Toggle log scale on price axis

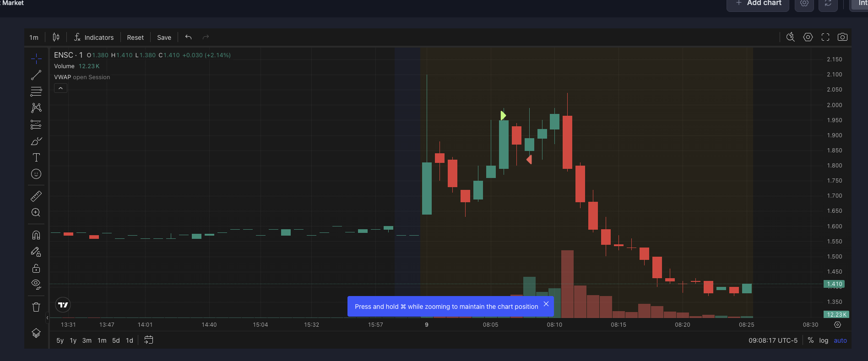[x=824, y=340]
